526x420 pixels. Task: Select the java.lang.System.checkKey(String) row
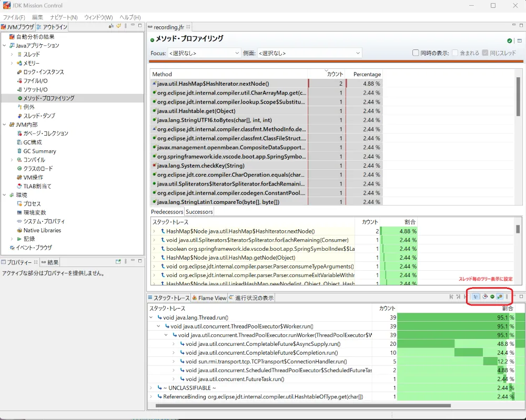(266, 166)
